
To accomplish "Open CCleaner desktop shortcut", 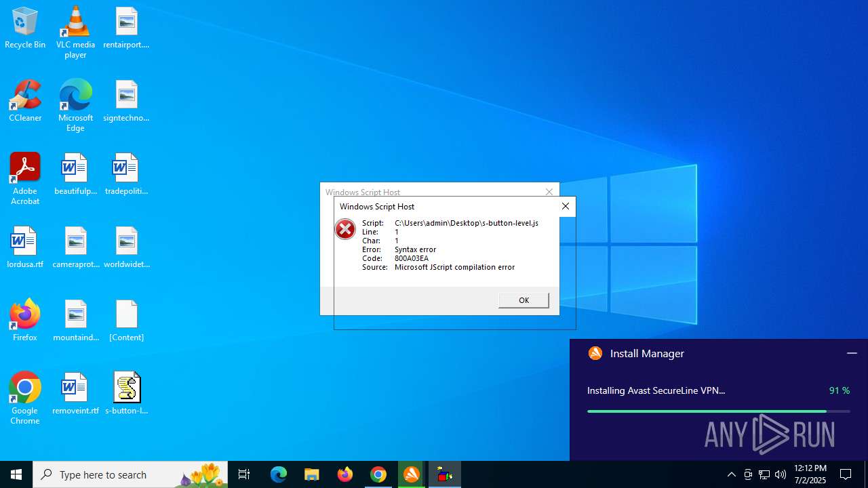I will click(25, 101).
